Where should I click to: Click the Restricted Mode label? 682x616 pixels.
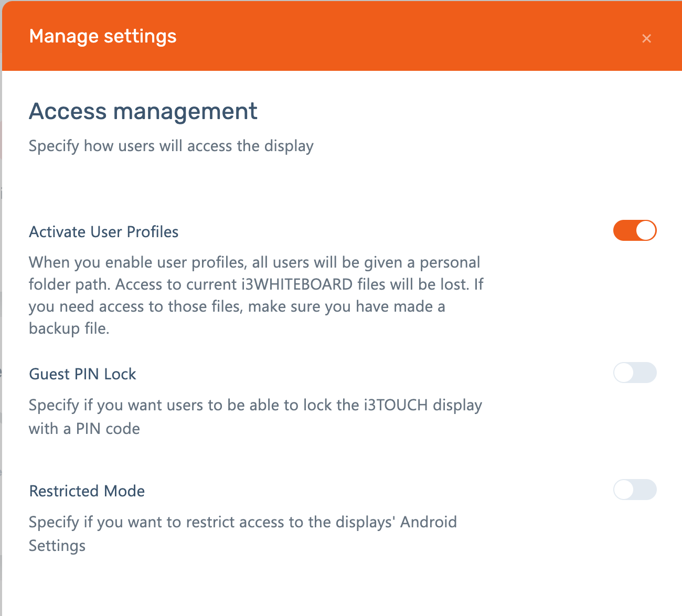click(87, 491)
